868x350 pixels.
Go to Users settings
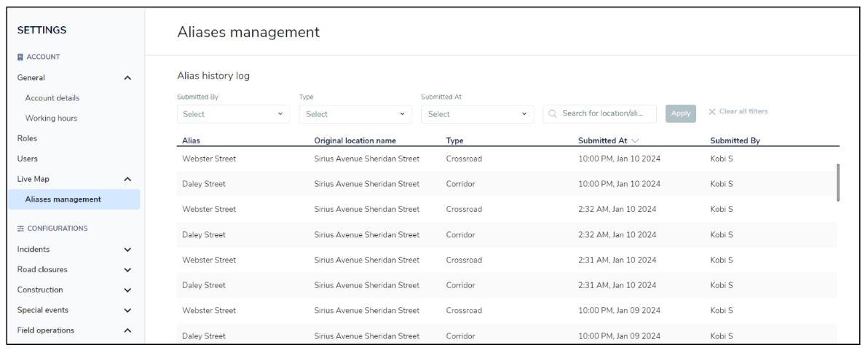coord(27,159)
